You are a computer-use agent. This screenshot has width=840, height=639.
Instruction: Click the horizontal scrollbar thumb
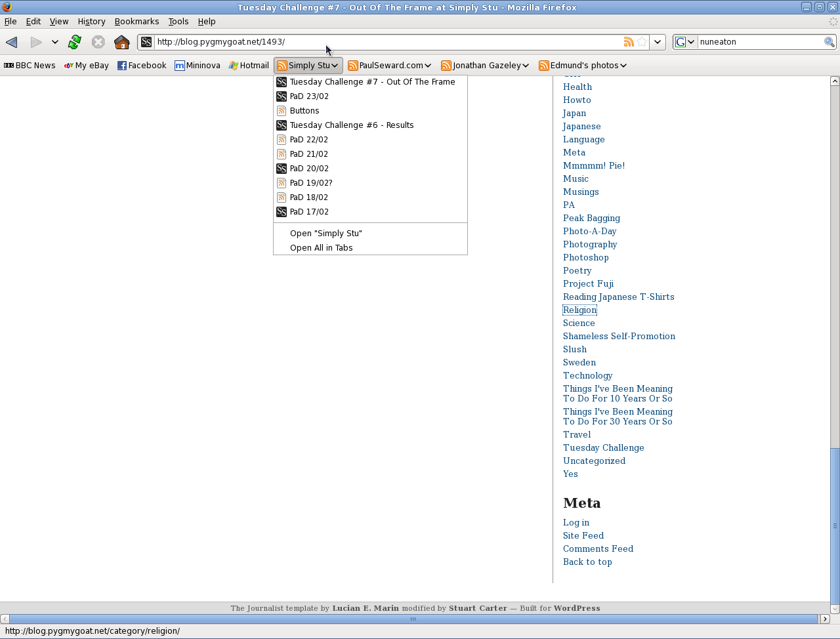click(x=413, y=619)
